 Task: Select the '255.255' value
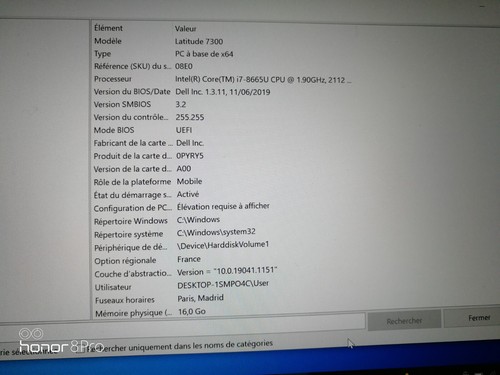190,117
